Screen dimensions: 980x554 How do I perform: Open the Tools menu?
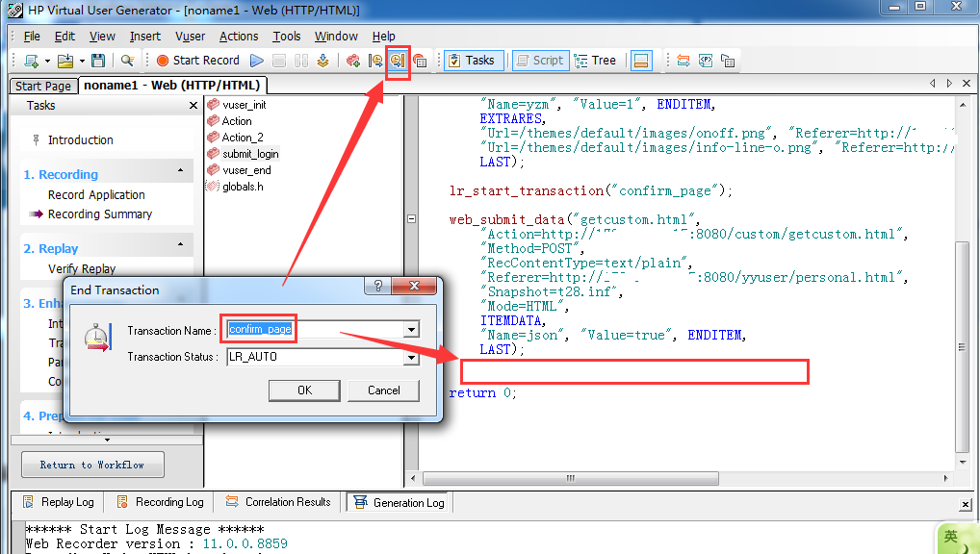point(286,37)
